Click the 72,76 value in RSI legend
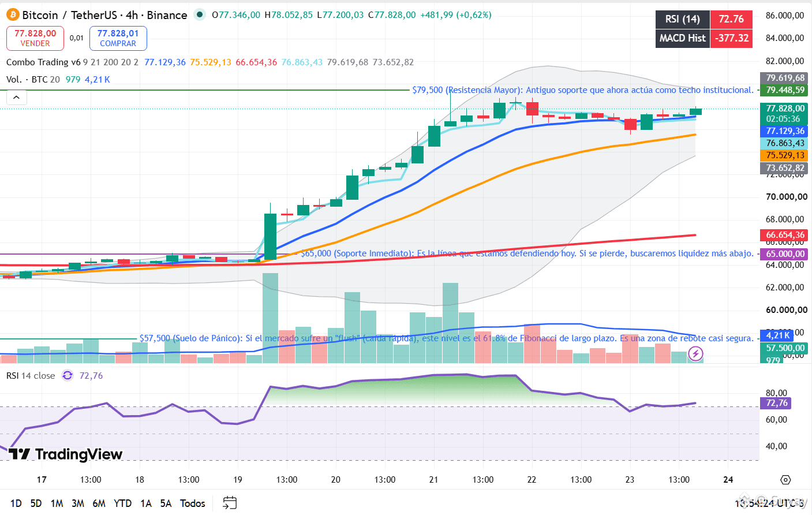Screen dimensions: 812x515 point(91,376)
